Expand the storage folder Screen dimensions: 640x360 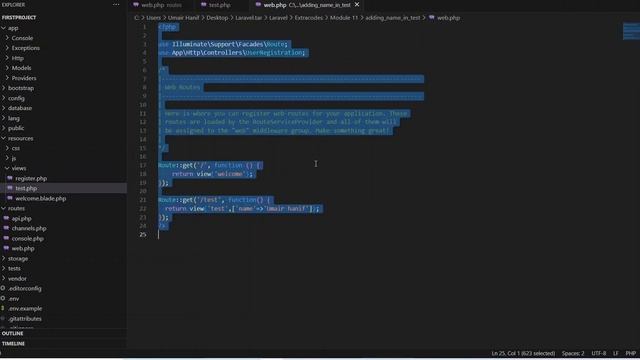(x=18, y=259)
